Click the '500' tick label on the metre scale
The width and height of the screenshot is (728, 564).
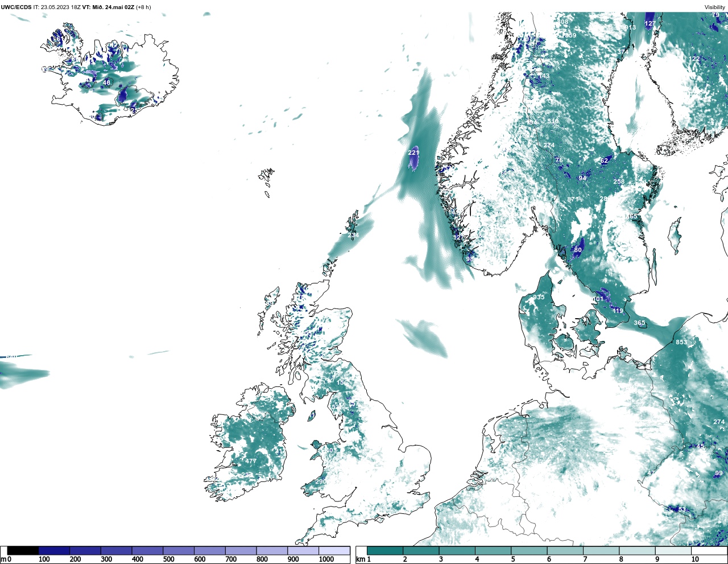point(168,559)
